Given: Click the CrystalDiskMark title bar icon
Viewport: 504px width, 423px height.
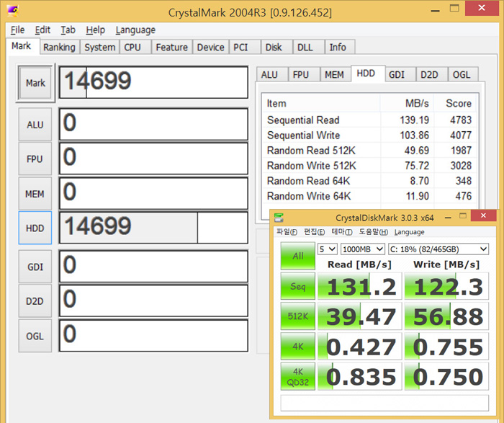Looking at the screenshot, I should [x=280, y=218].
